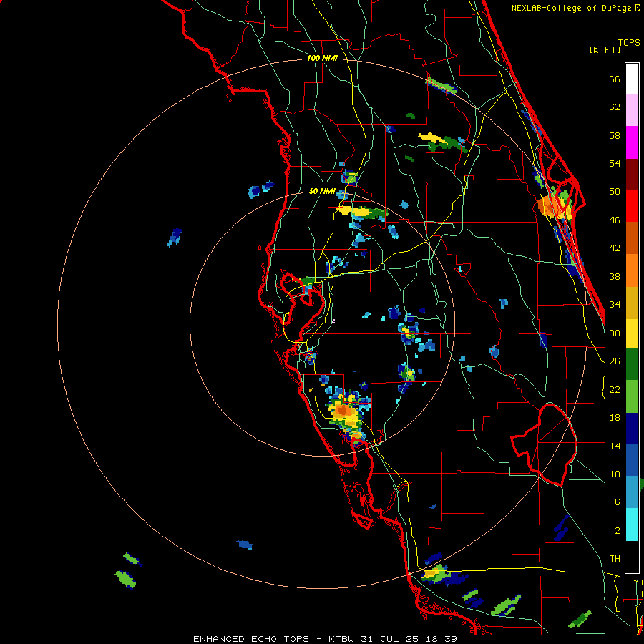Click the light green legend swatch
644x644 pixels.
tap(632, 396)
